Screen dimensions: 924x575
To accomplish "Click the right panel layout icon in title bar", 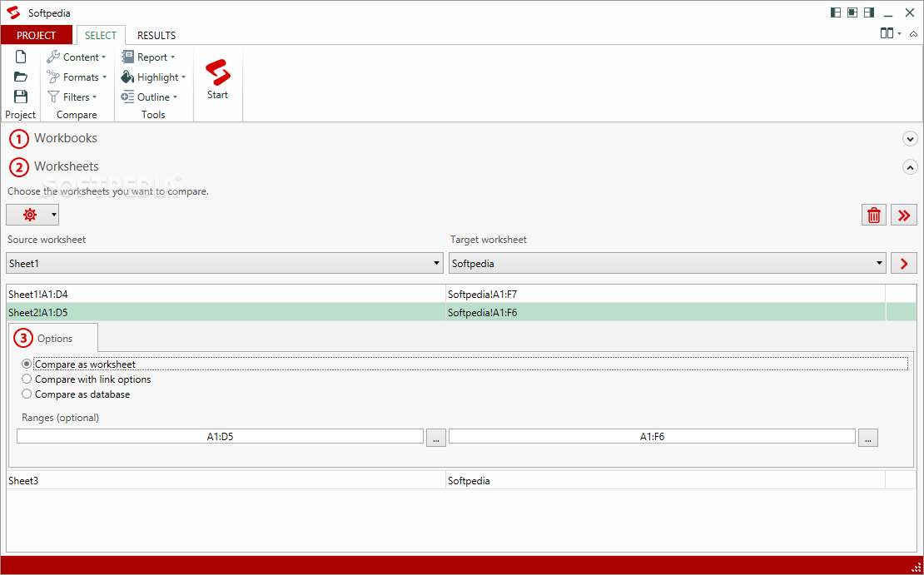I will tap(868, 12).
